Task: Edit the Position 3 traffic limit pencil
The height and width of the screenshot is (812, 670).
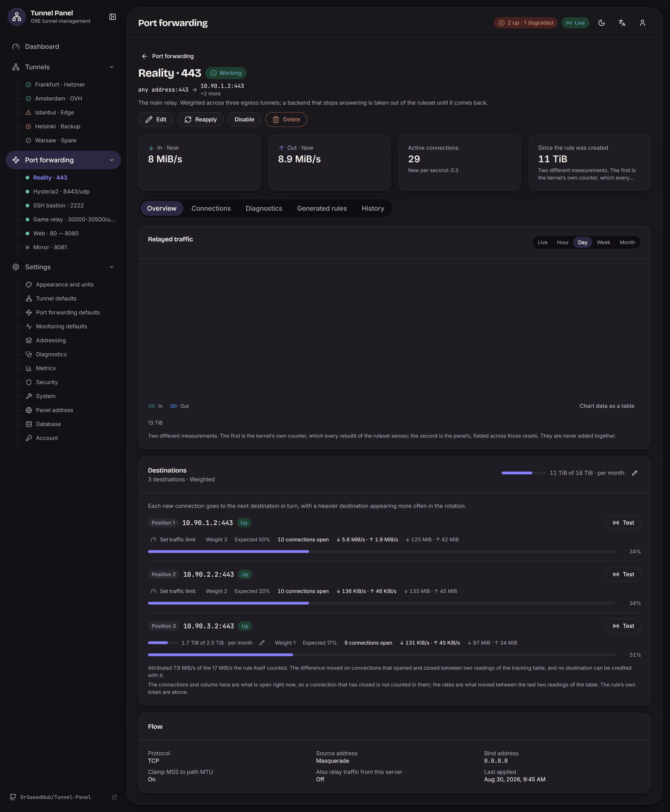Action: 262,642
